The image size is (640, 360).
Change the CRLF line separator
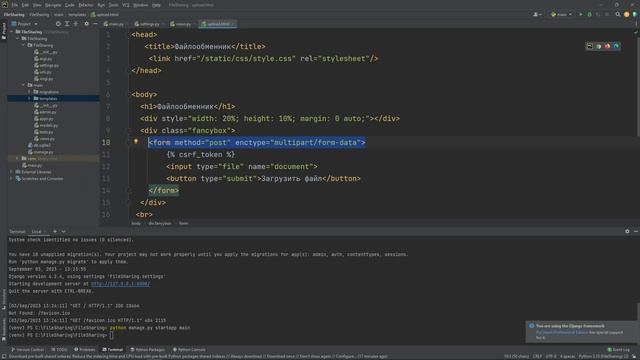pos(537,356)
